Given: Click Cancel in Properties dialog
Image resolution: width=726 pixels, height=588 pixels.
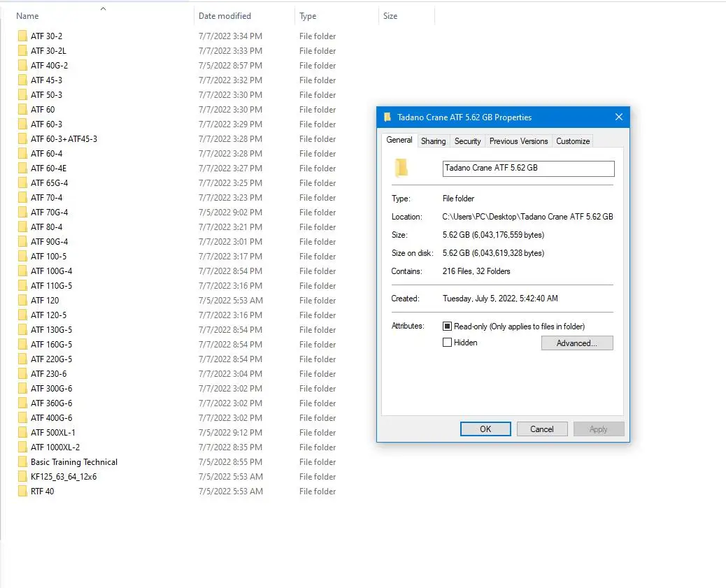Looking at the screenshot, I should coord(542,429).
